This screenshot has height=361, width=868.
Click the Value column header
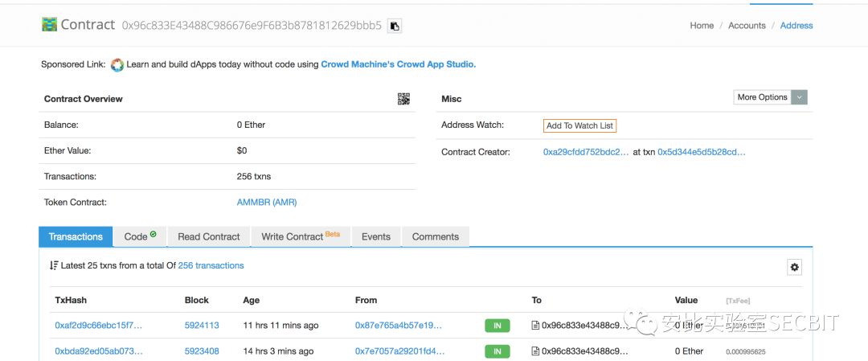686,300
